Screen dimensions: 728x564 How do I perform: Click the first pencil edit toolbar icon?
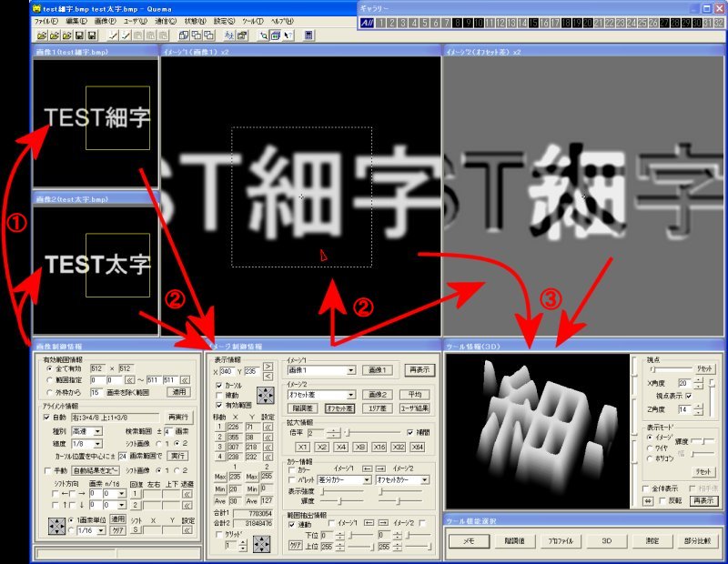(113, 35)
